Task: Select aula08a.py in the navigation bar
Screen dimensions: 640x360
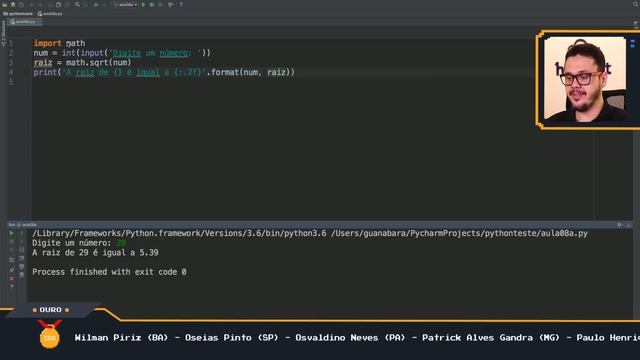Action: click(50, 14)
